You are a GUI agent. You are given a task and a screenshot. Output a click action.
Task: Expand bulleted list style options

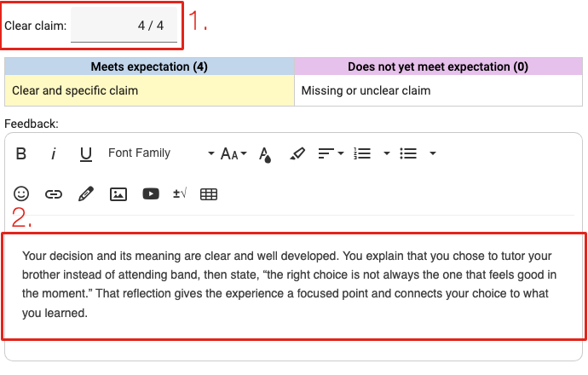pyautogui.click(x=433, y=153)
